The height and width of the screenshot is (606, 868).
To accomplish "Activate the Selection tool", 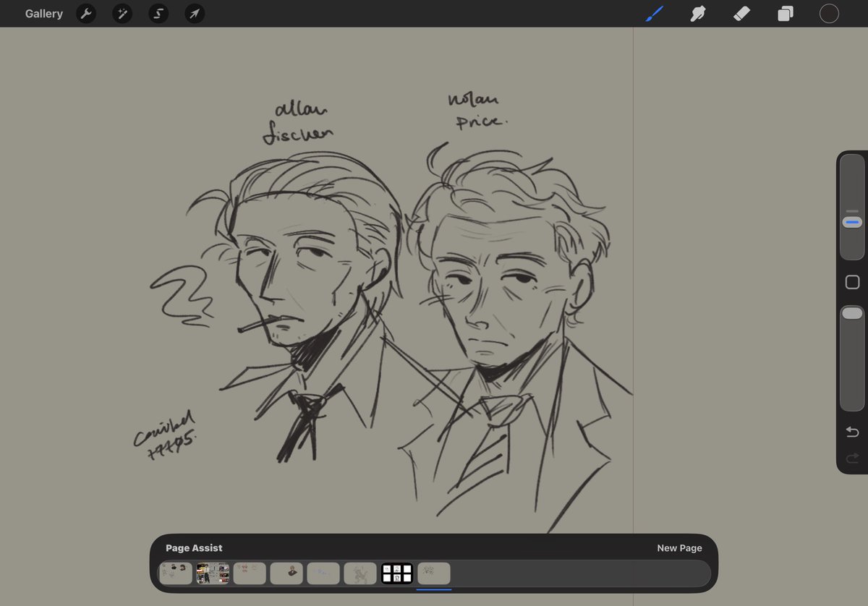I will click(158, 14).
